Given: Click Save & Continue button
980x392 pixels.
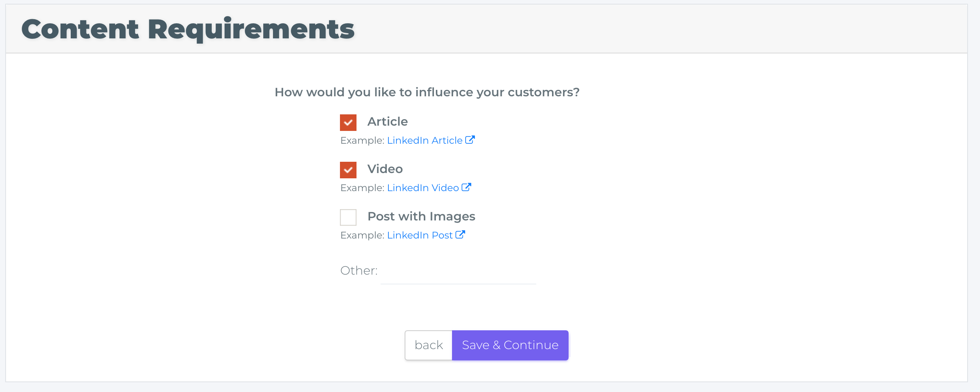Looking at the screenshot, I should tap(510, 345).
